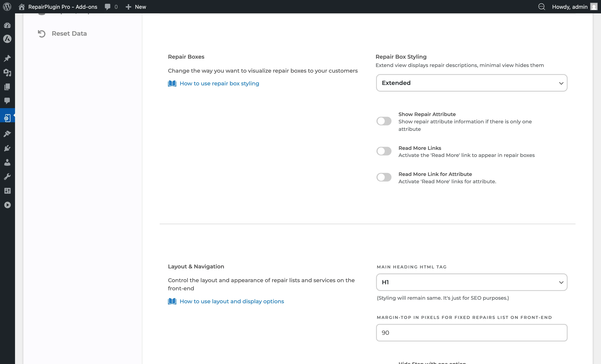The image size is (601, 364).
Task: Open the Comments bubble icon
Action: coord(7,101)
